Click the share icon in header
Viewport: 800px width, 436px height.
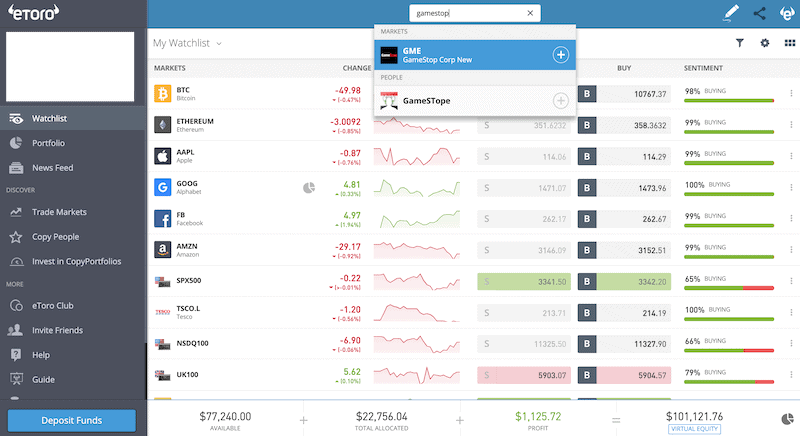[x=760, y=13]
